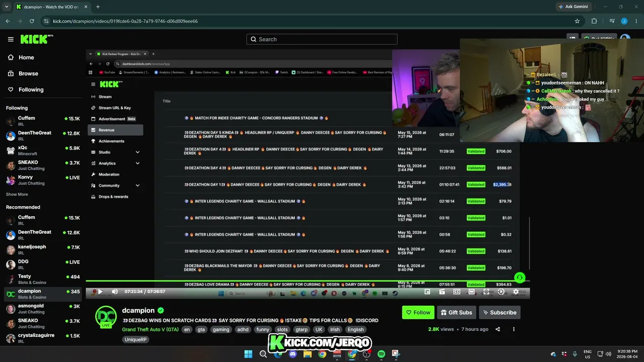Mute the video player volume

click(115, 292)
